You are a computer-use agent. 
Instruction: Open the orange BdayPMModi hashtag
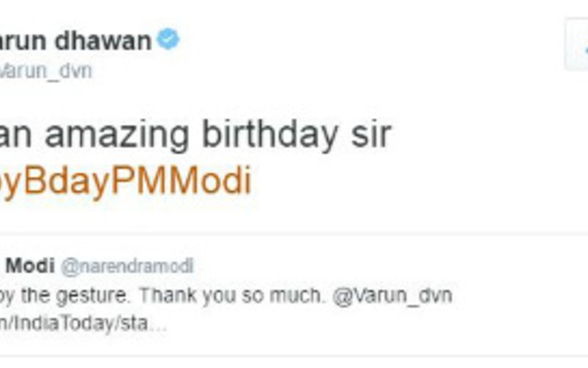coord(125,181)
